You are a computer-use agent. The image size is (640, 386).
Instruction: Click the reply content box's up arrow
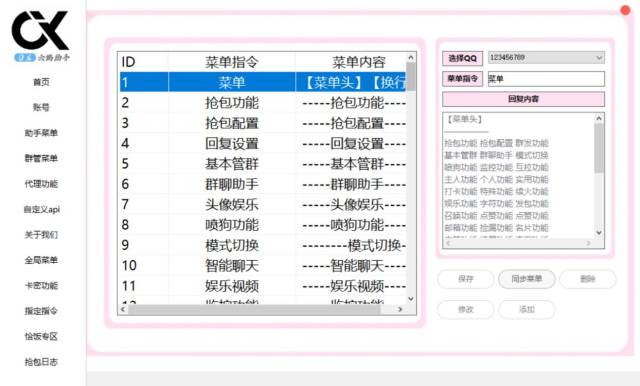pyautogui.click(x=599, y=118)
